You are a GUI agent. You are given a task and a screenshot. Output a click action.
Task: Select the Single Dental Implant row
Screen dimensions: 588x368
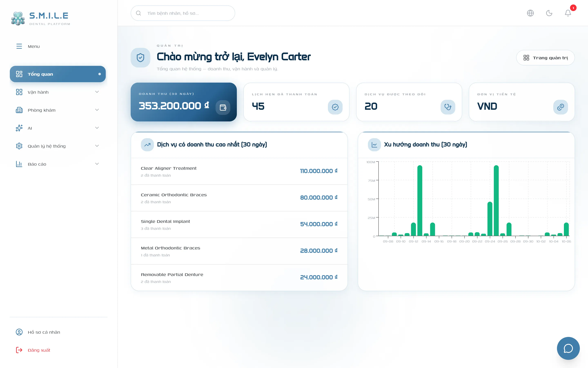pos(239,225)
